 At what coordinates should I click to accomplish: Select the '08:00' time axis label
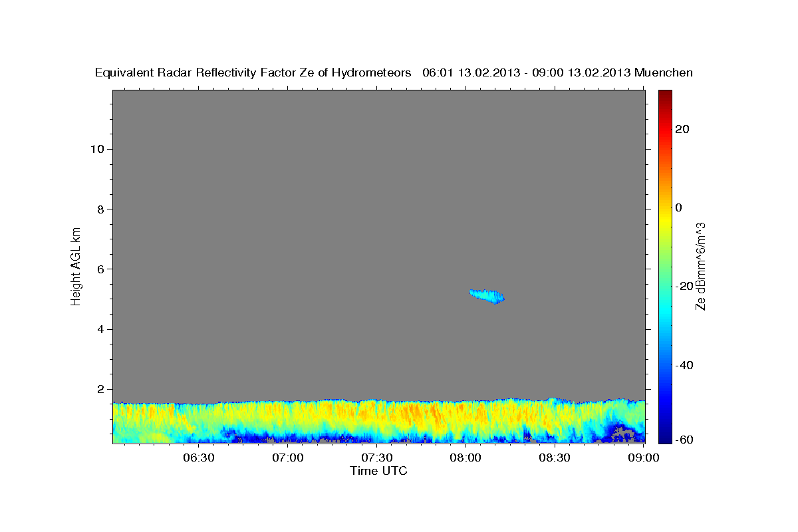point(466,458)
